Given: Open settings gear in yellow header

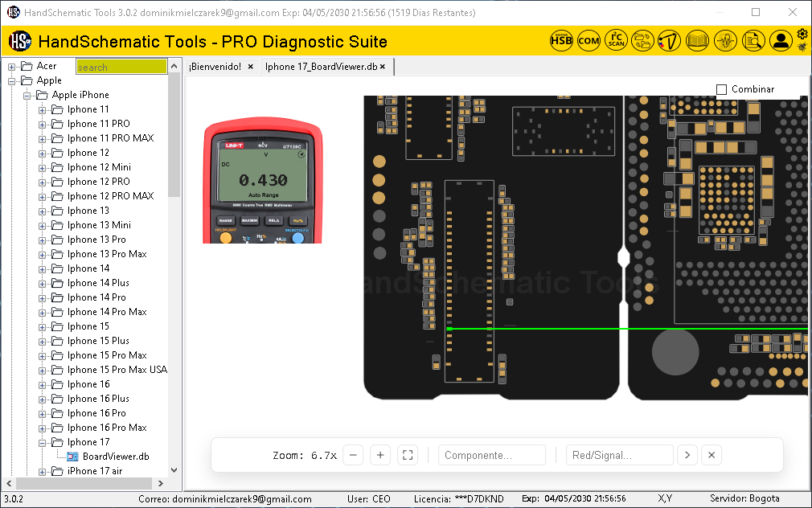Looking at the screenshot, I should pyautogui.click(x=802, y=35).
